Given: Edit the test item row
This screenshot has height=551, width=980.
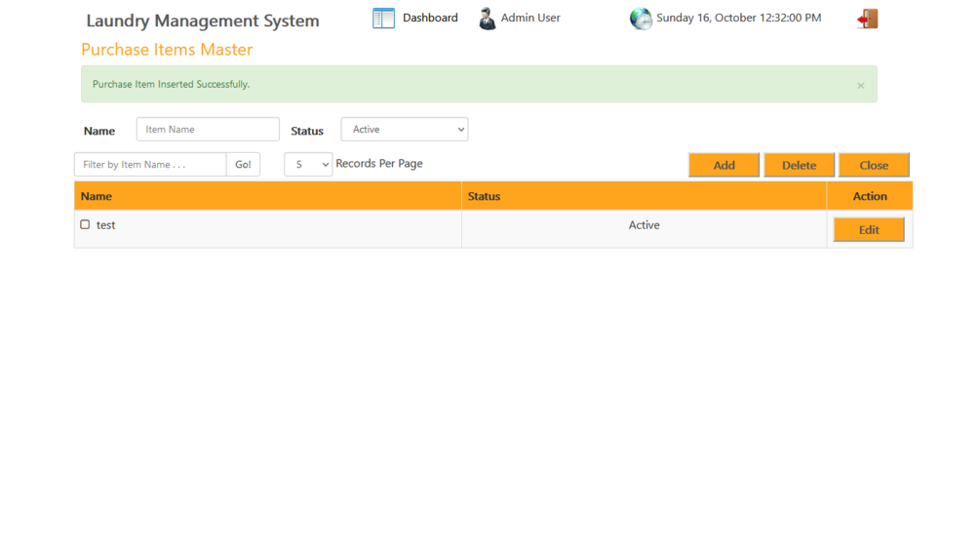Looking at the screenshot, I should [869, 229].
